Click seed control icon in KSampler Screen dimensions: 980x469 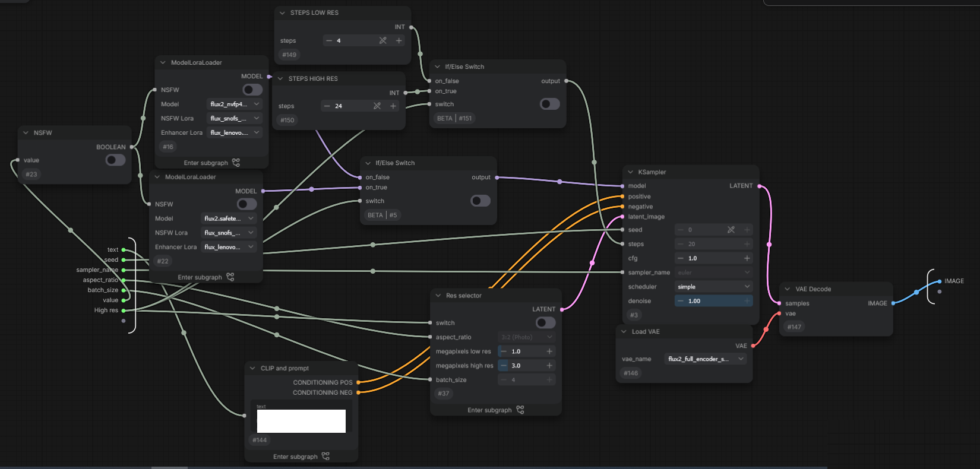click(x=731, y=230)
